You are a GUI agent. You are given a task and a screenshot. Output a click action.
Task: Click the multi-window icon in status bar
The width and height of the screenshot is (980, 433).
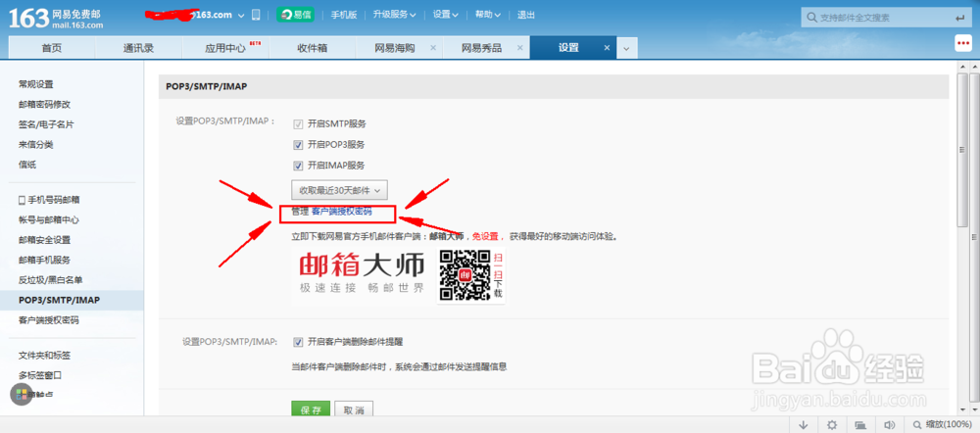pyautogui.click(x=860, y=425)
